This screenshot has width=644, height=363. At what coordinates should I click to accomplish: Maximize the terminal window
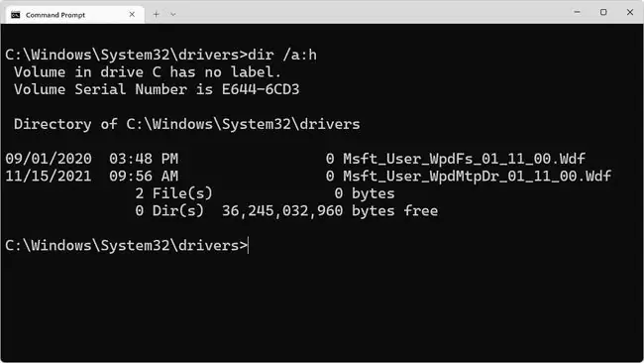click(x=603, y=12)
